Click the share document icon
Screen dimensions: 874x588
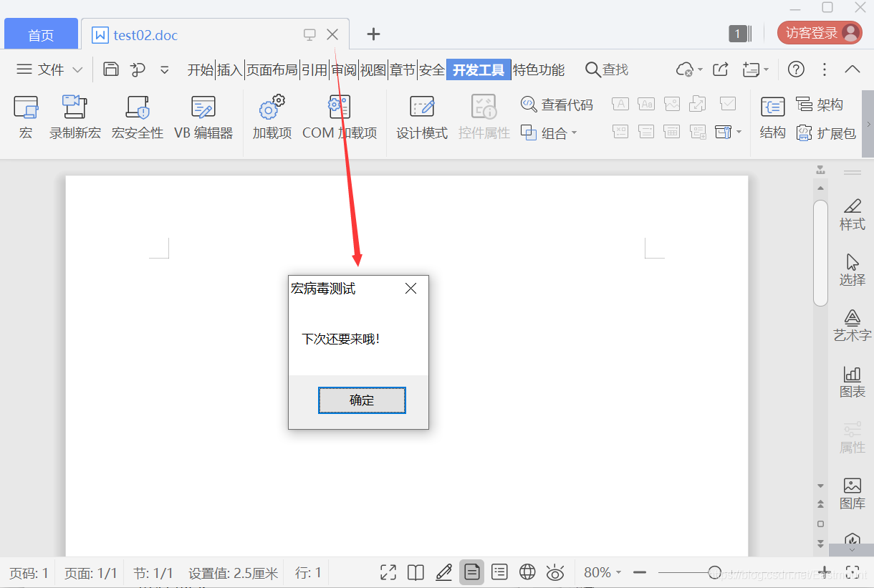(721, 69)
